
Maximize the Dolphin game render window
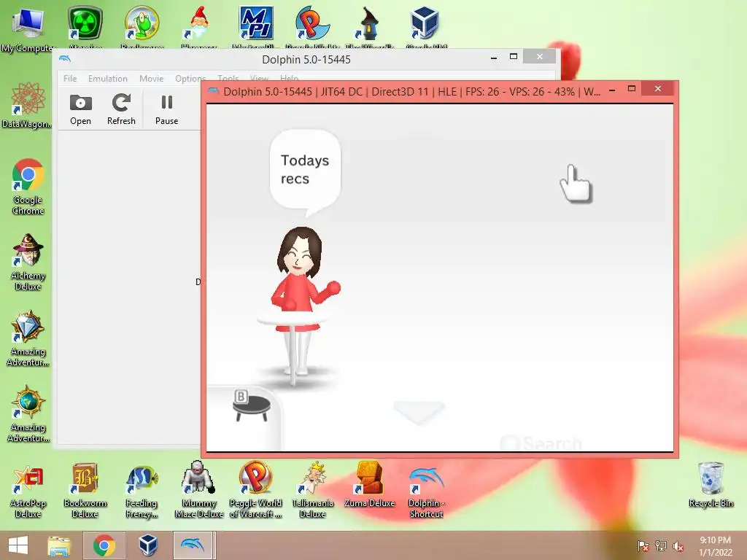632,88
